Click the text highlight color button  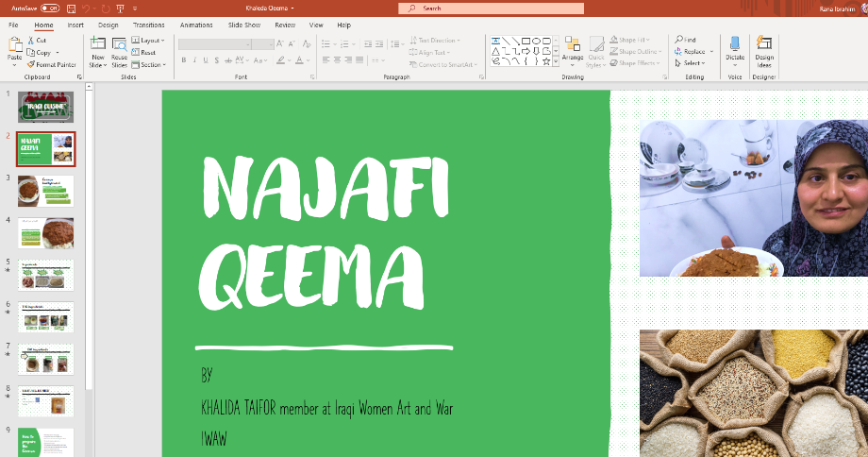[281, 60]
